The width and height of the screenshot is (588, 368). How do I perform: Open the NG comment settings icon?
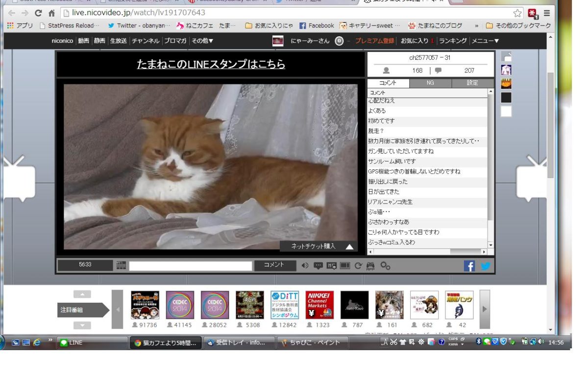tap(332, 265)
